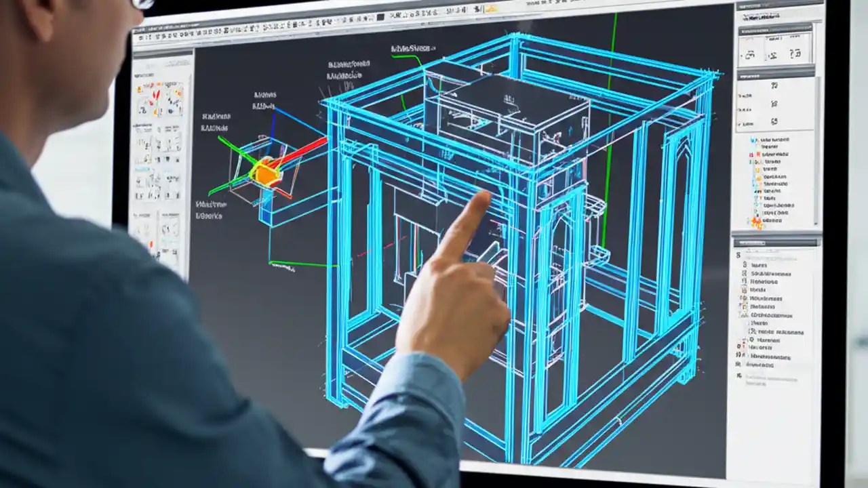Click the label annotation attached to the model frame
This screenshot has height=488, width=868.
coord(414,47)
